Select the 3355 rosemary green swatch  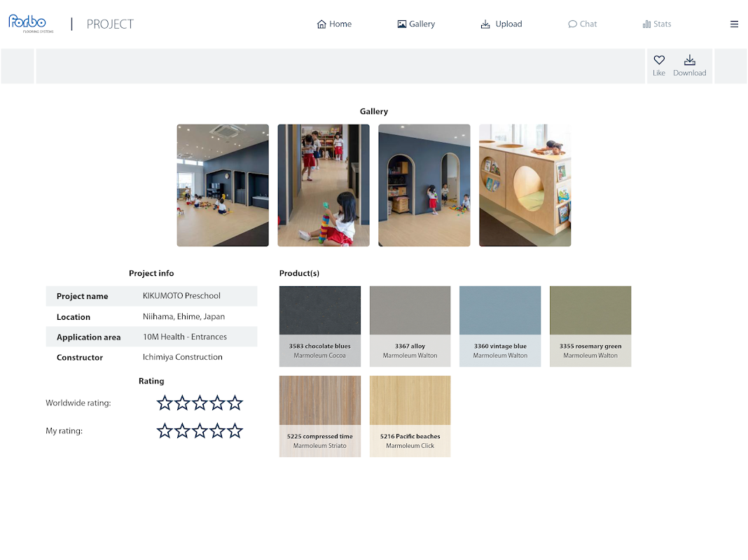[x=590, y=326]
